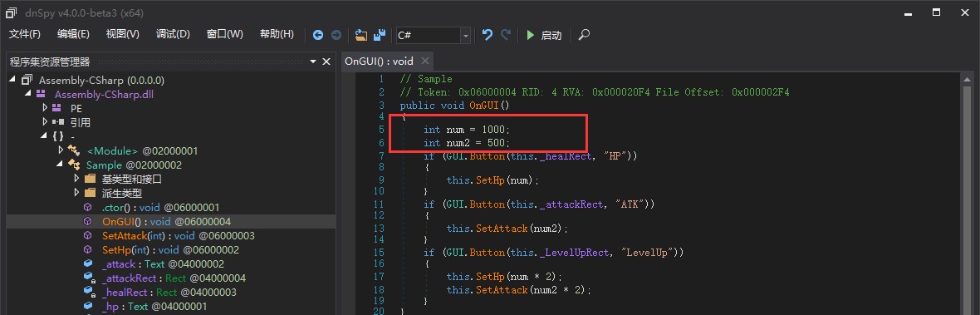Open the 帮助(H) menu
Screen dimensions: 980x315
click(x=277, y=34)
